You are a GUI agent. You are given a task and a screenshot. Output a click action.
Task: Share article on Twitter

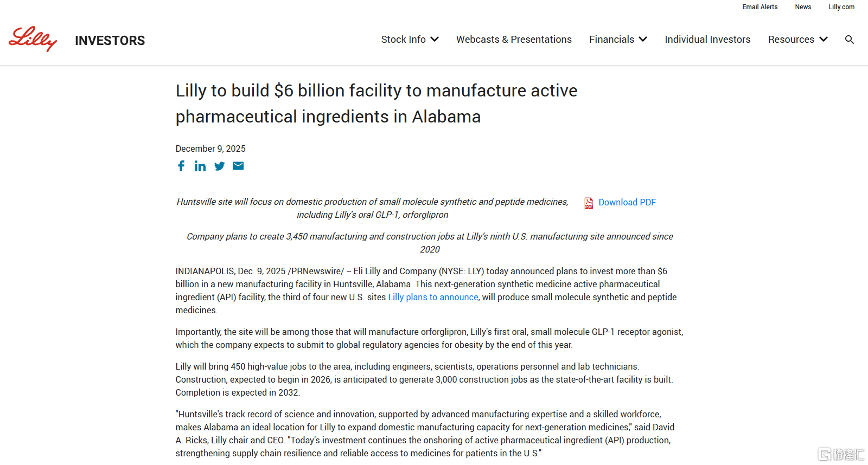[219, 166]
